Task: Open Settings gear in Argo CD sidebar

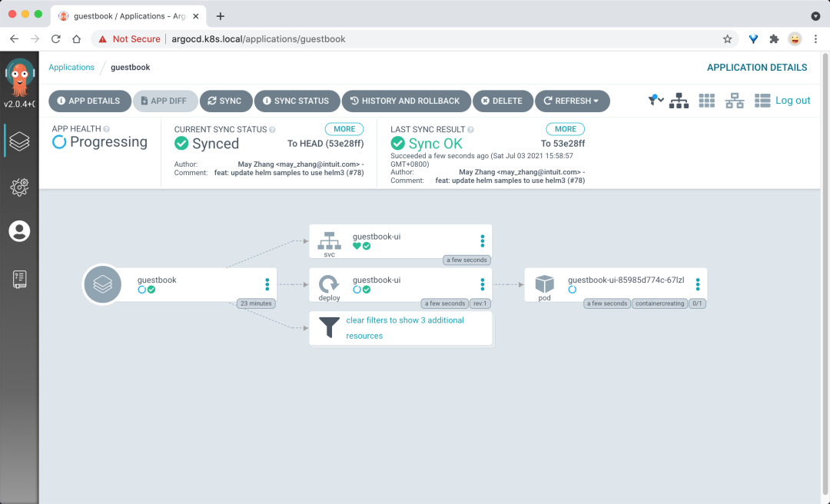Action: [19, 187]
